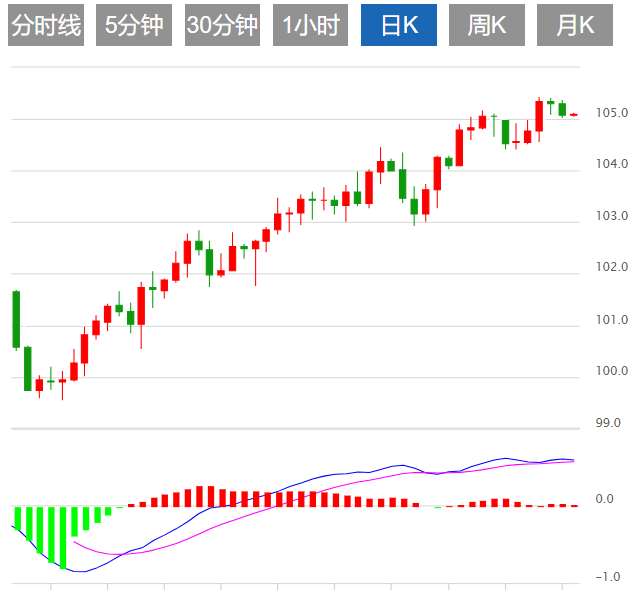Click the 105.0 price axis label
633x590 pixels.
611,113
